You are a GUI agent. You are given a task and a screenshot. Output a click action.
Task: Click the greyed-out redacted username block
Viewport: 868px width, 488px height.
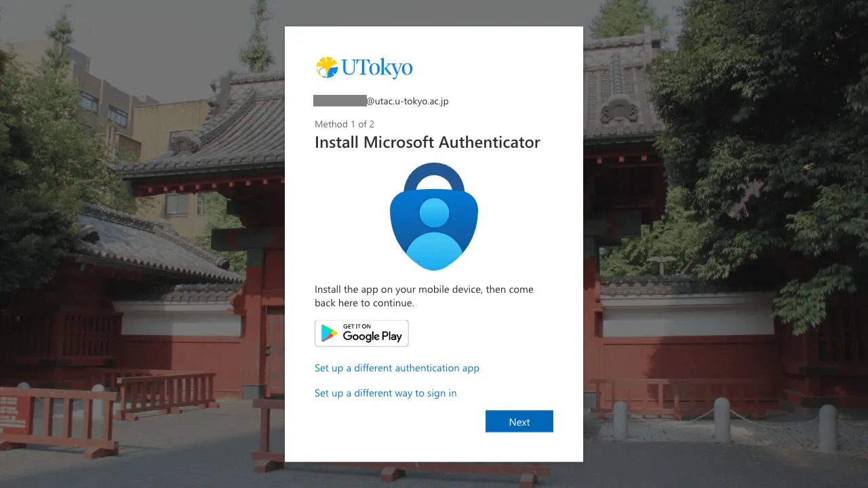(x=340, y=101)
